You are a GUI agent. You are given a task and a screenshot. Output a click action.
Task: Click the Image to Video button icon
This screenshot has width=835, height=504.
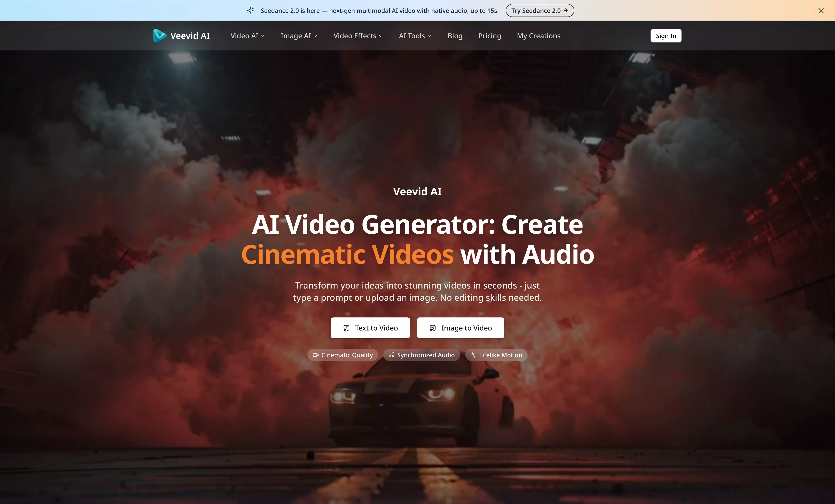[433, 328]
